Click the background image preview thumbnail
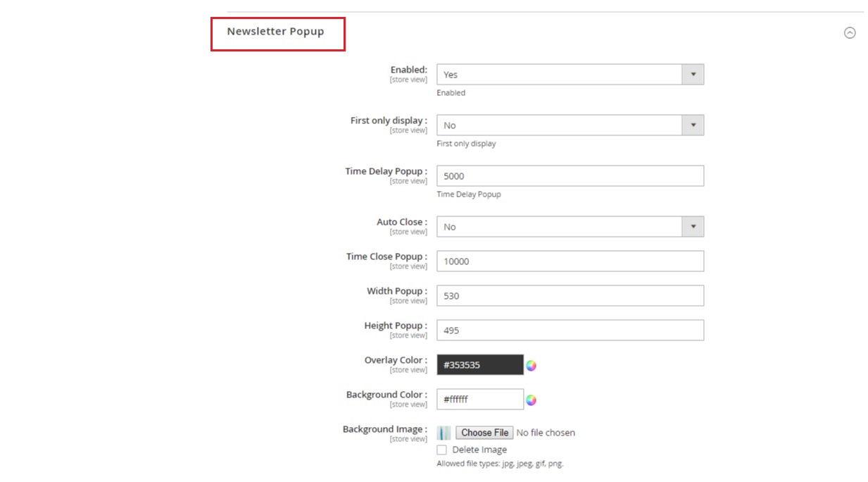The height and width of the screenshot is (482, 868). [444, 433]
